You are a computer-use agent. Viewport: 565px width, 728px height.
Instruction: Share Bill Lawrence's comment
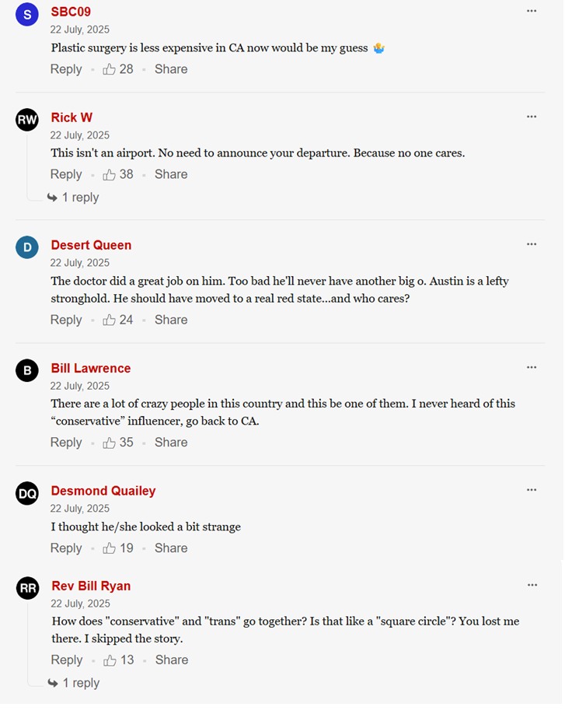171,443
